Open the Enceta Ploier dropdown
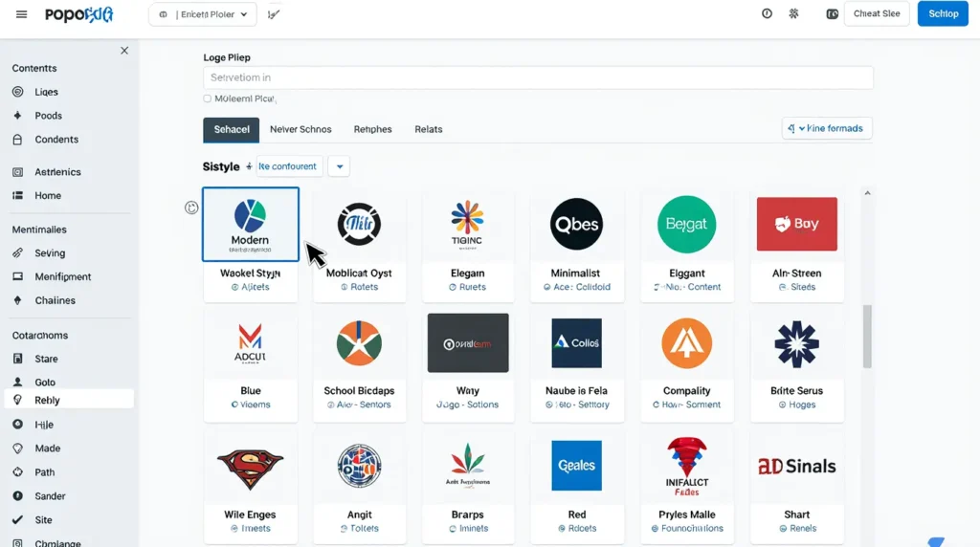 pyautogui.click(x=203, y=14)
